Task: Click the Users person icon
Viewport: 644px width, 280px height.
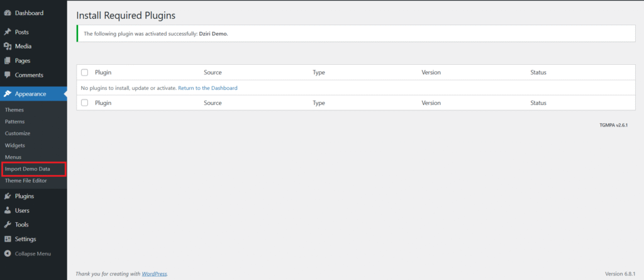Action: pyautogui.click(x=8, y=211)
